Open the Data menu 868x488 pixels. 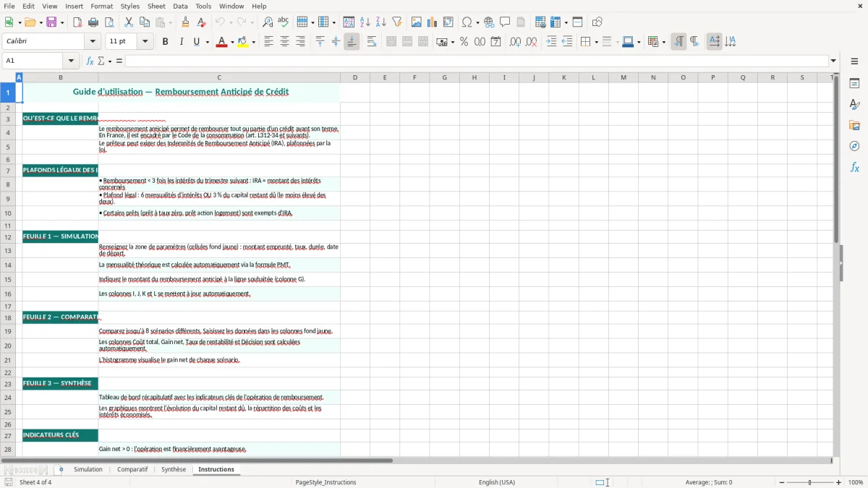[180, 6]
